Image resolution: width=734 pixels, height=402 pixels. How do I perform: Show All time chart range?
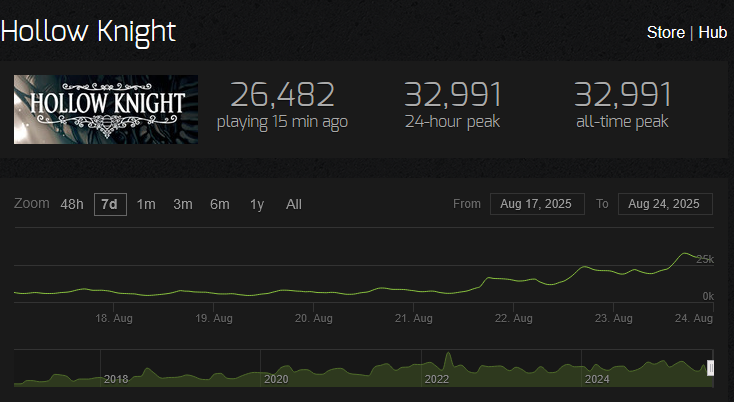(x=294, y=205)
